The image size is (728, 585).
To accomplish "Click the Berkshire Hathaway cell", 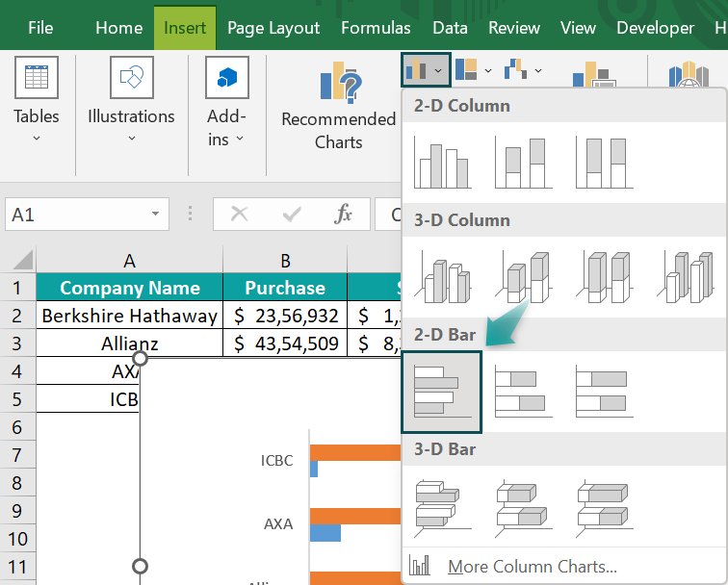I will pos(130,316).
